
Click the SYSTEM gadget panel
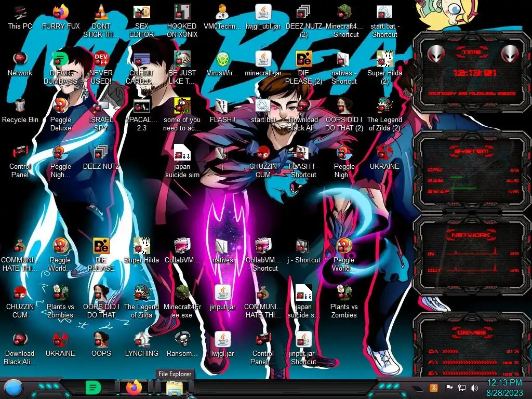click(472, 171)
